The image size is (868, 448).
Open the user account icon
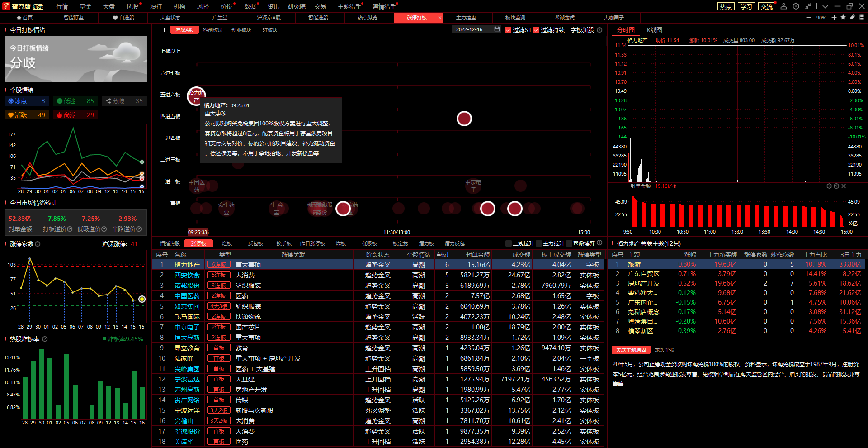click(x=784, y=6)
